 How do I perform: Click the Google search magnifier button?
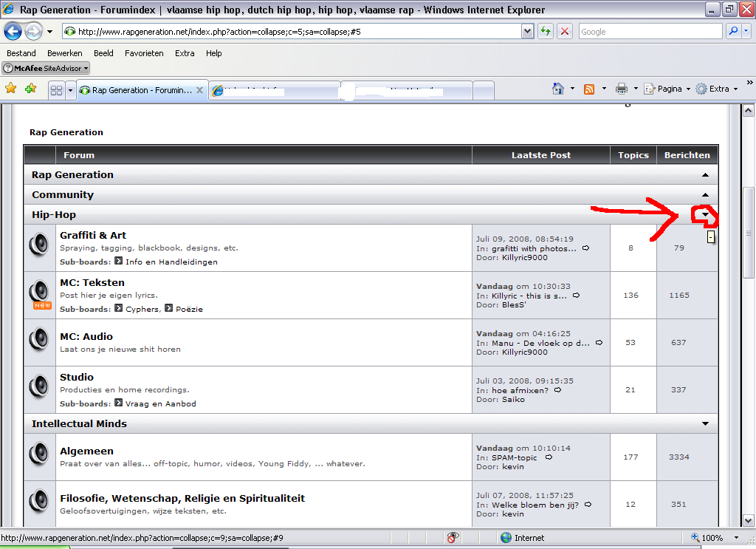(x=733, y=32)
